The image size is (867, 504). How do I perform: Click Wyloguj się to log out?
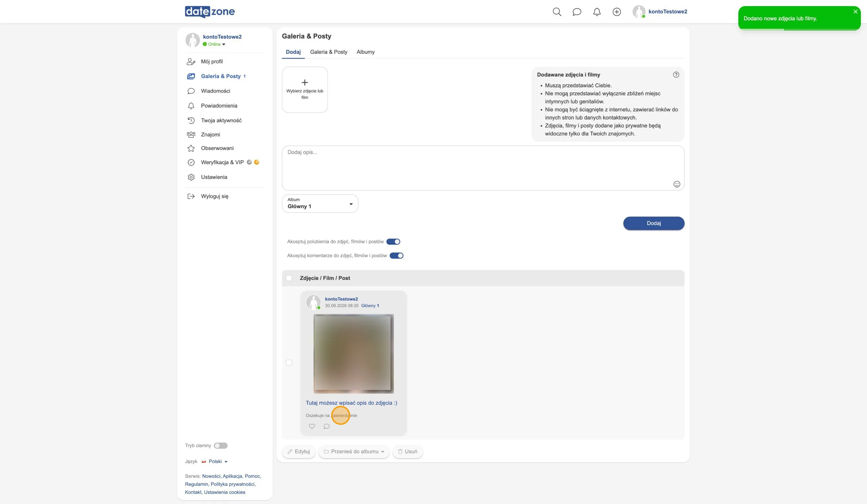tap(214, 196)
